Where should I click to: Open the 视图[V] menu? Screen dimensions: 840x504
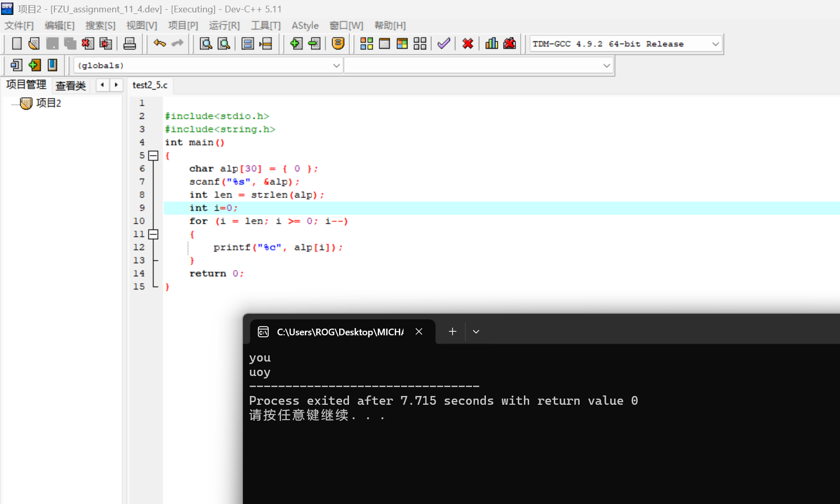142,26
